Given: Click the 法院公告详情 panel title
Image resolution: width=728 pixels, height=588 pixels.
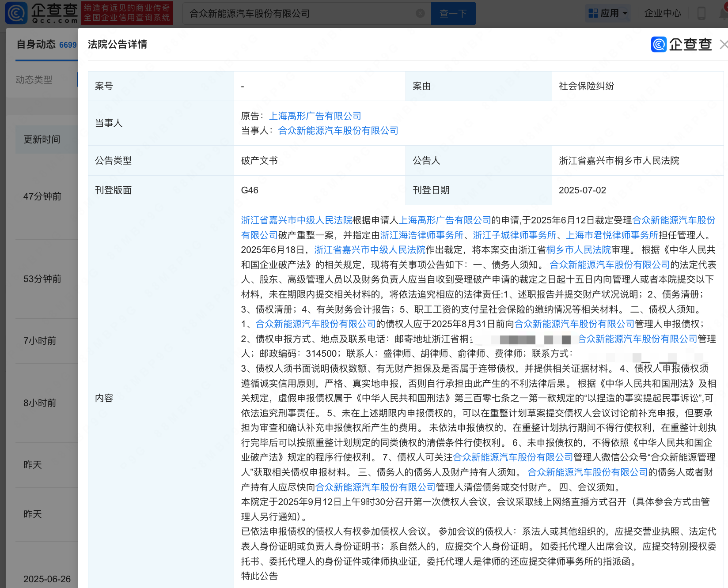Looking at the screenshot, I should [x=118, y=44].
